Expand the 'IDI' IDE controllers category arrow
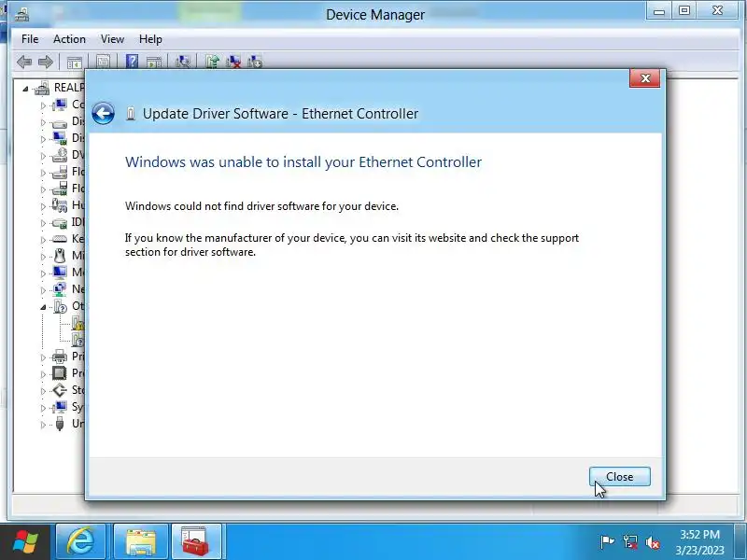 click(x=43, y=223)
